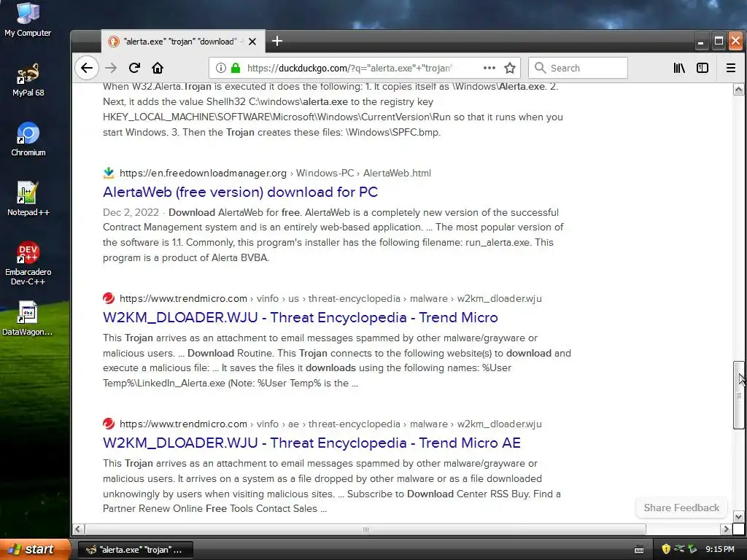Click the search magnifier icon
747x560 pixels.
tap(541, 68)
